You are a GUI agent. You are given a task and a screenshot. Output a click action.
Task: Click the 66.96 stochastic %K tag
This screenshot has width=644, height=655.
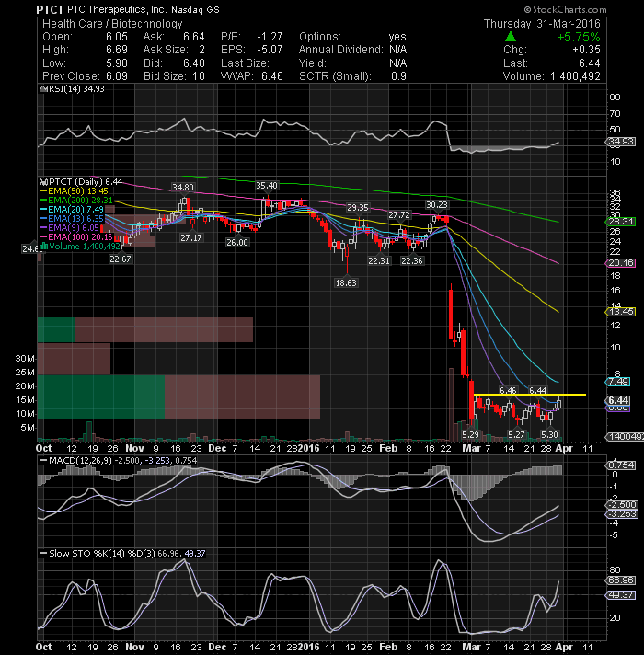tap(621, 580)
